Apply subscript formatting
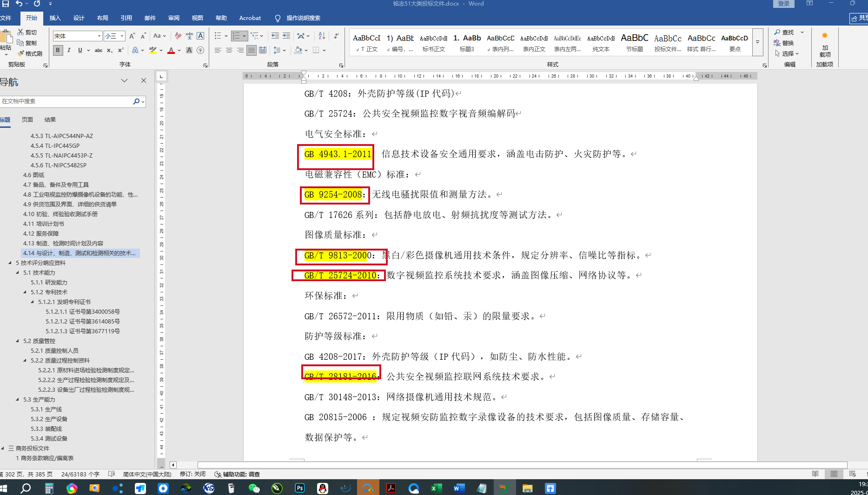The width and height of the screenshot is (868, 495). (110, 50)
